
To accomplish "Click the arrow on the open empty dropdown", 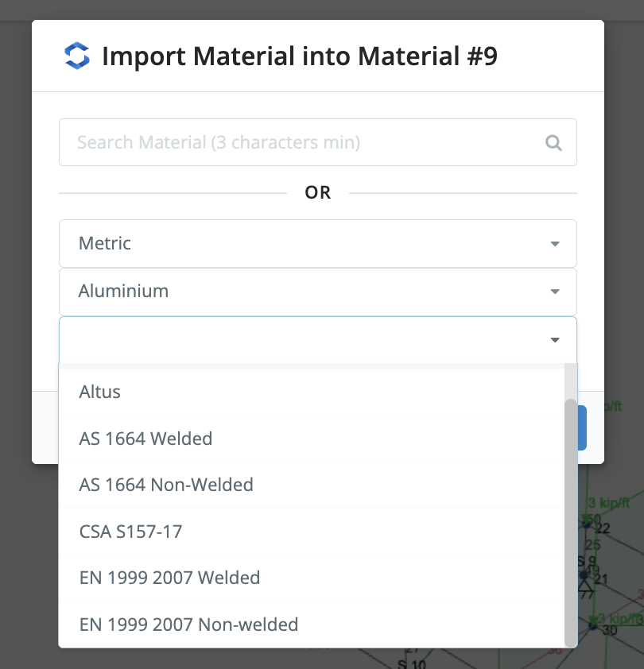I will (x=555, y=340).
